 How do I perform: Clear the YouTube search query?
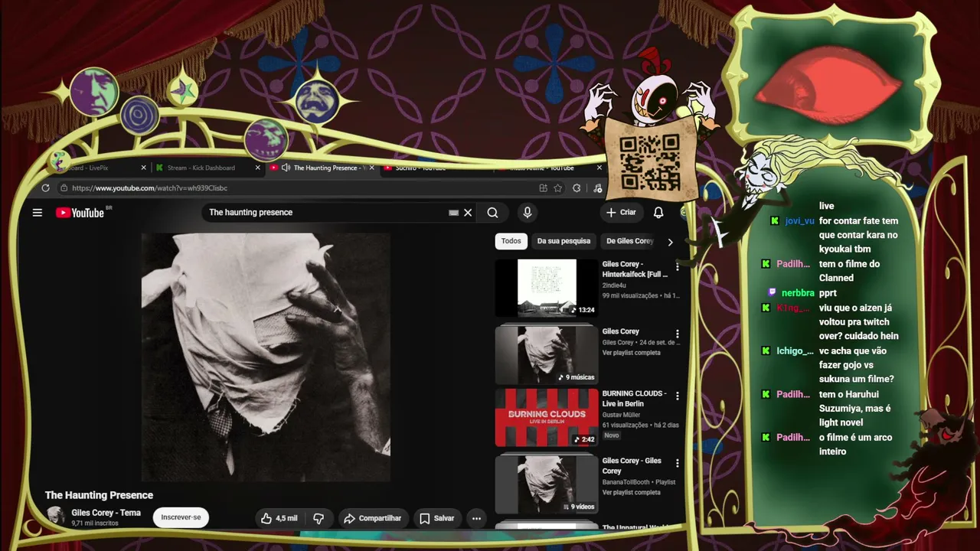[x=468, y=213]
